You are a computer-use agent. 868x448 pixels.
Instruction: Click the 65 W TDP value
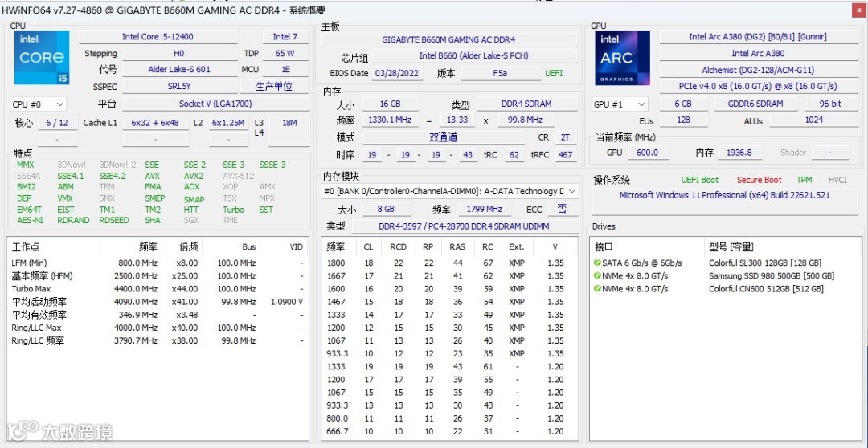click(x=285, y=54)
